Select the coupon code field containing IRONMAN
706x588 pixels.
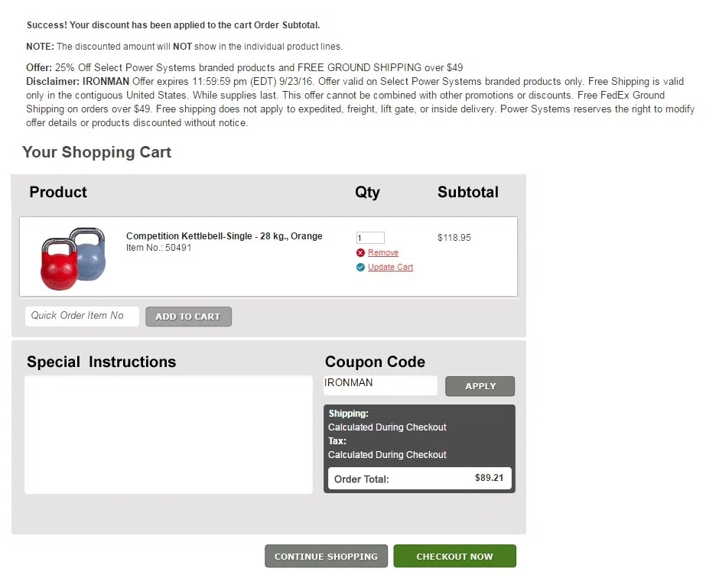coord(380,385)
